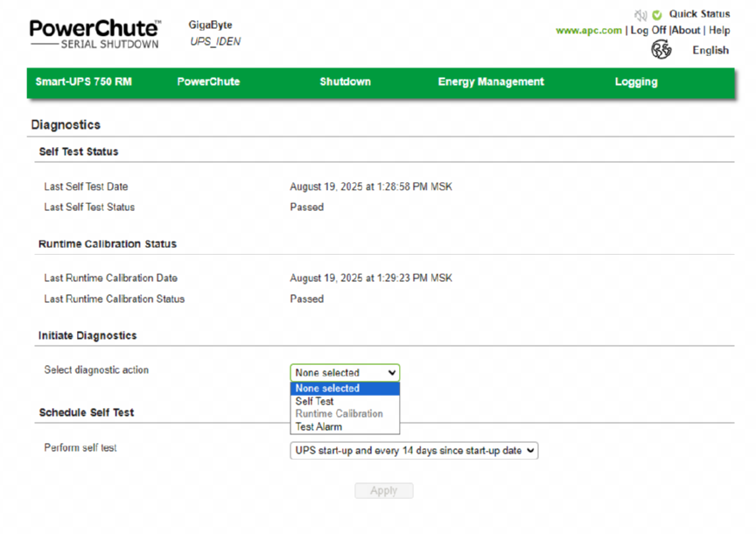Choose Runtime Calibration from the list
This screenshot has height=534, width=756.
click(x=345, y=414)
